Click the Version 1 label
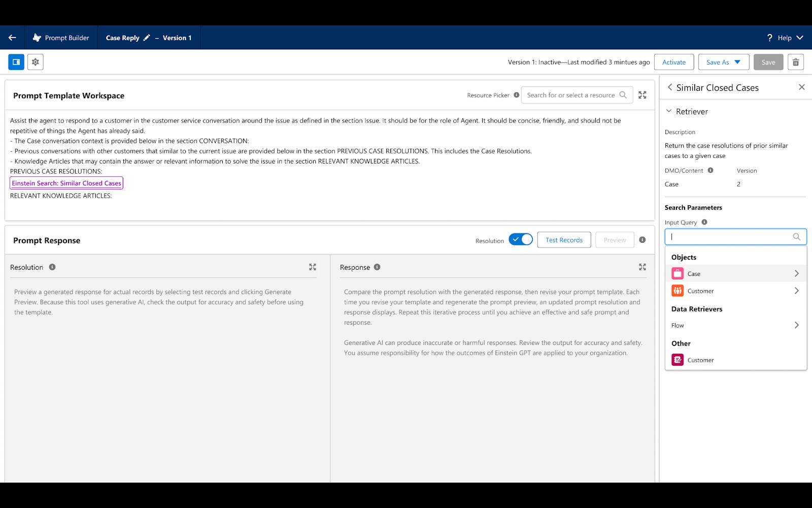This screenshot has height=508, width=812. 177,38
